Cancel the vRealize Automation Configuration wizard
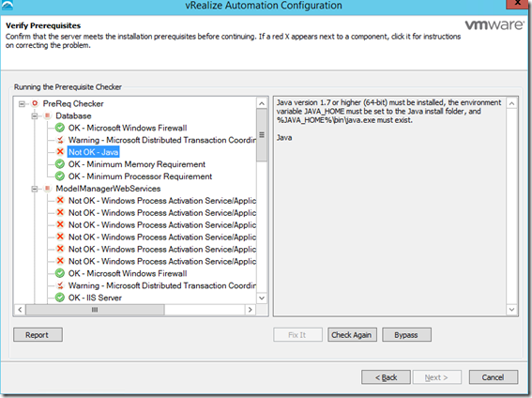 click(494, 377)
